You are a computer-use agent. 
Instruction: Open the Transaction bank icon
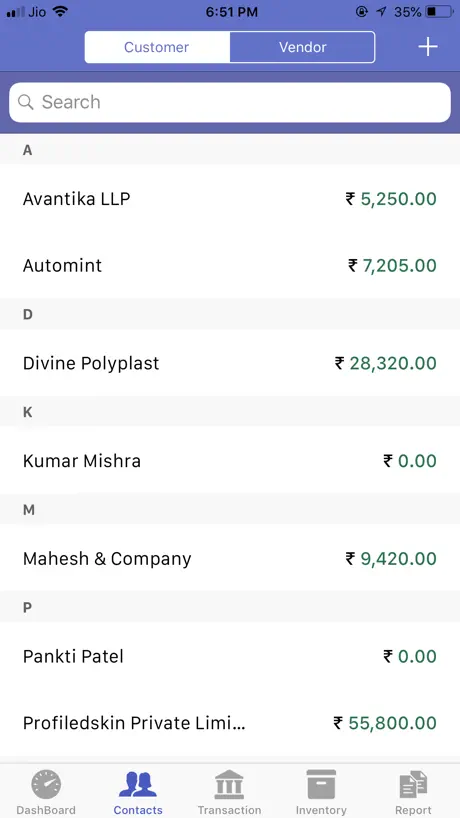tap(229, 785)
